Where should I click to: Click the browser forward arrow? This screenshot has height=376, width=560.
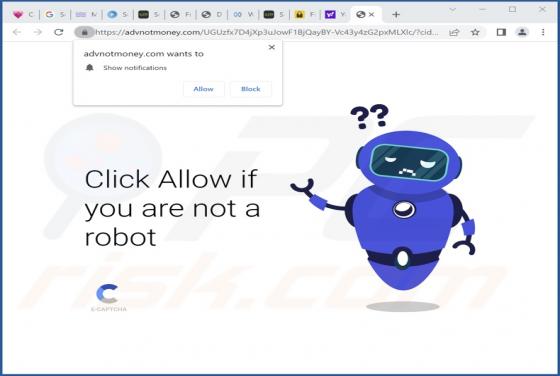(x=38, y=32)
